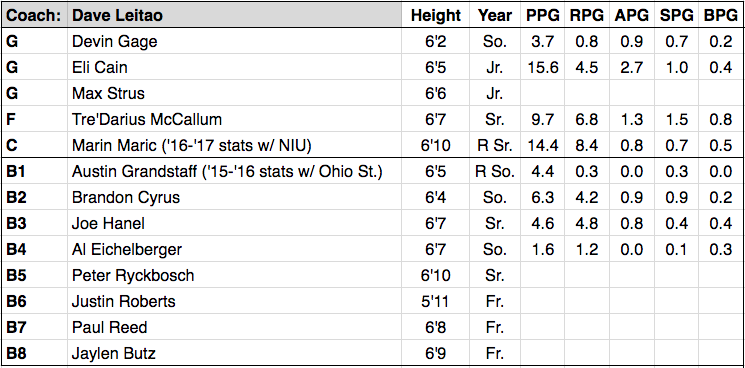Select Tre'Darius McCallum's 6.8 RPG cell

coord(587,119)
